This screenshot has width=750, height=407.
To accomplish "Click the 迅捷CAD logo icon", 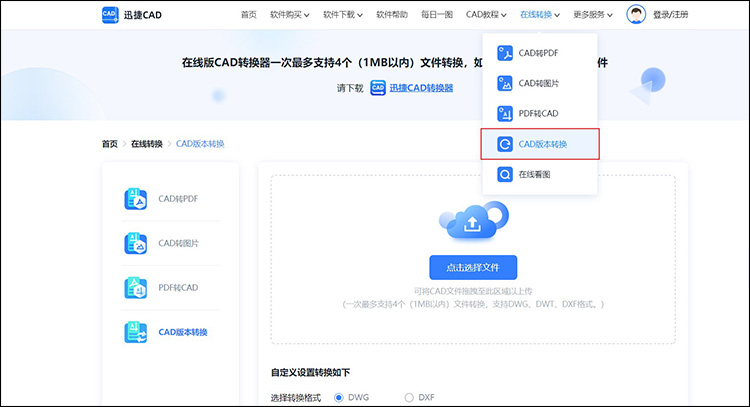I will pyautogui.click(x=110, y=14).
